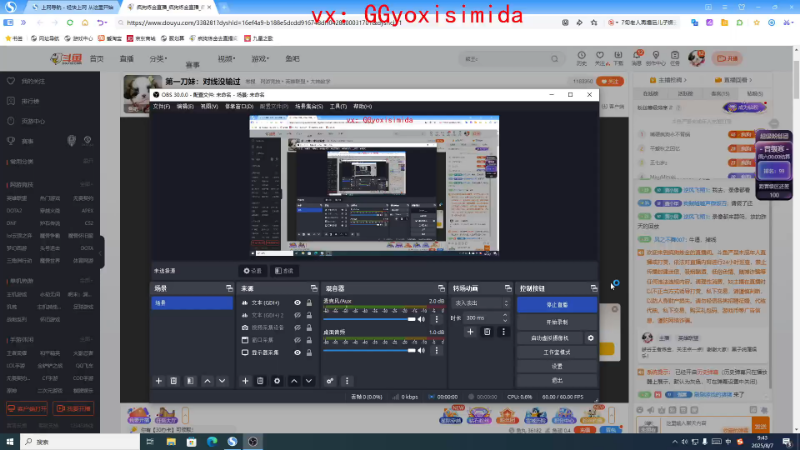Viewport: 800px width, 450px height.
Task: Toggle the lock on Text (GDI+) 2 source
Action: [309, 315]
